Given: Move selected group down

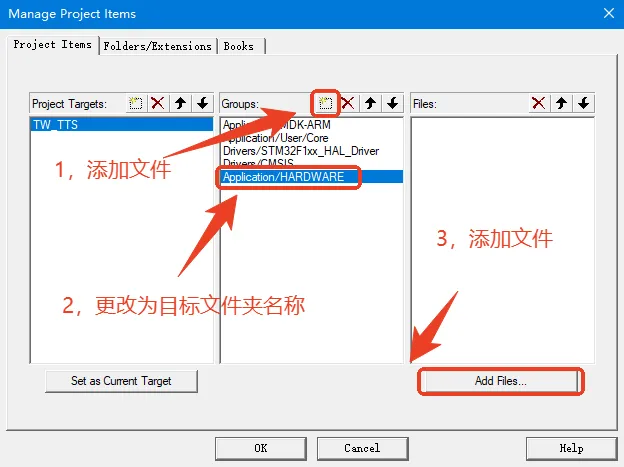Looking at the screenshot, I should click(x=393, y=104).
